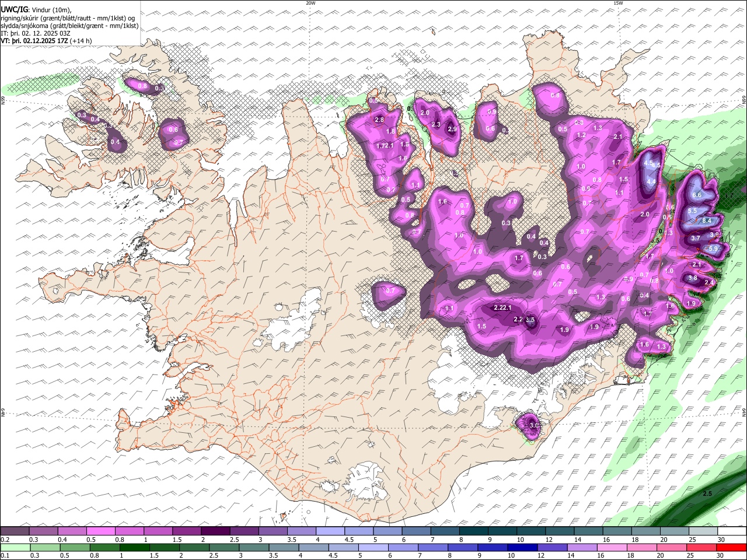The height and width of the screenshot is (560, 747).
Task: Click the 5.9 precipitation value on the map
Action: click(713, 249)
